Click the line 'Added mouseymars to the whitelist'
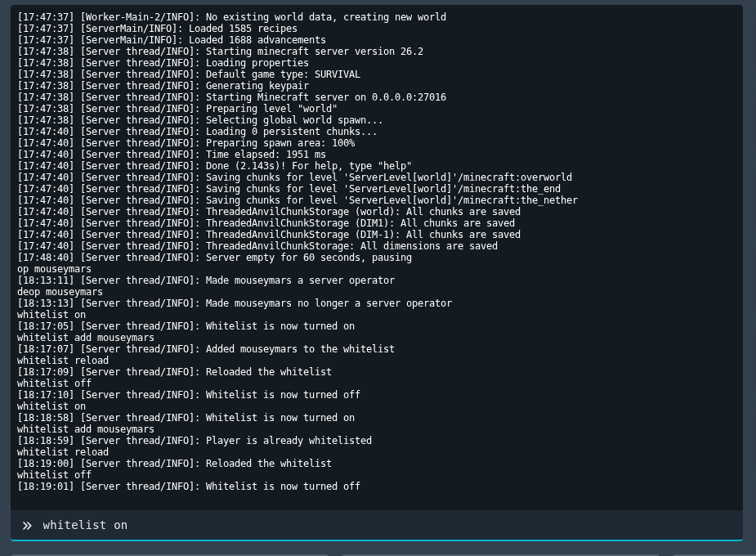 206,350
